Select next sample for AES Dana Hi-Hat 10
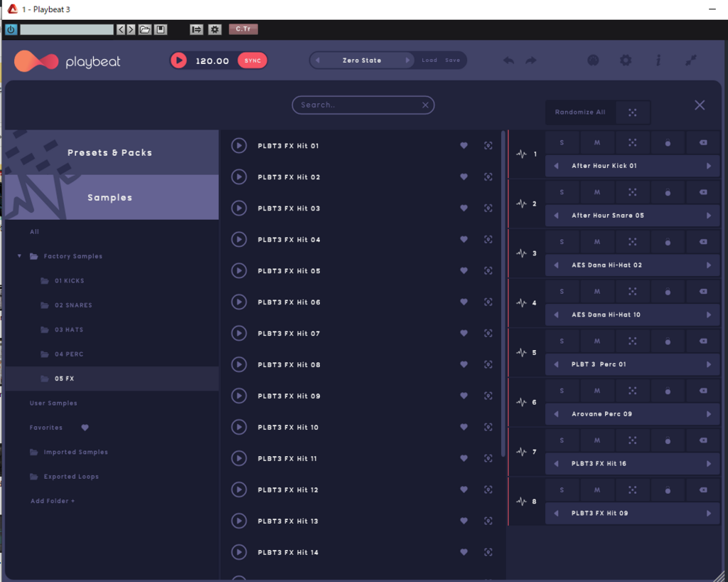The height and width of the screenshot is (582, 728). 709,314
